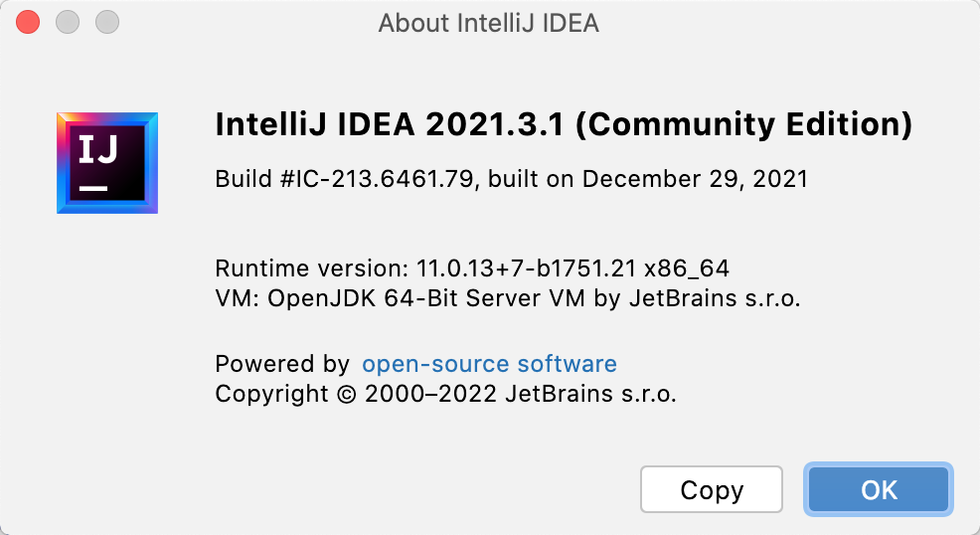The width and height of the screenshot is (980, 535).
Task: Close the About dialog with red button
Action: [28, 22]
